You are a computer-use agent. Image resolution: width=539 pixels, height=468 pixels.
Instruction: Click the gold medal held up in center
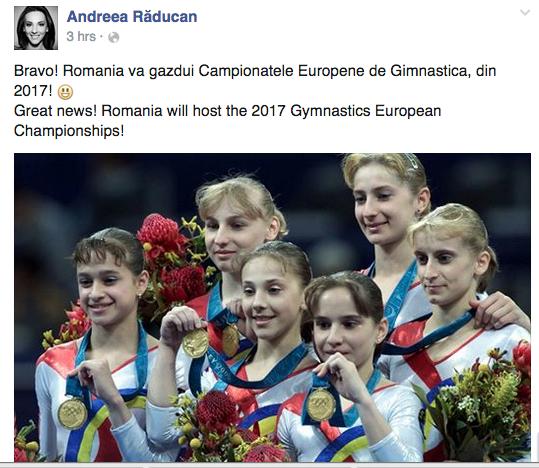pyautogui.click(x=195, y=342)
